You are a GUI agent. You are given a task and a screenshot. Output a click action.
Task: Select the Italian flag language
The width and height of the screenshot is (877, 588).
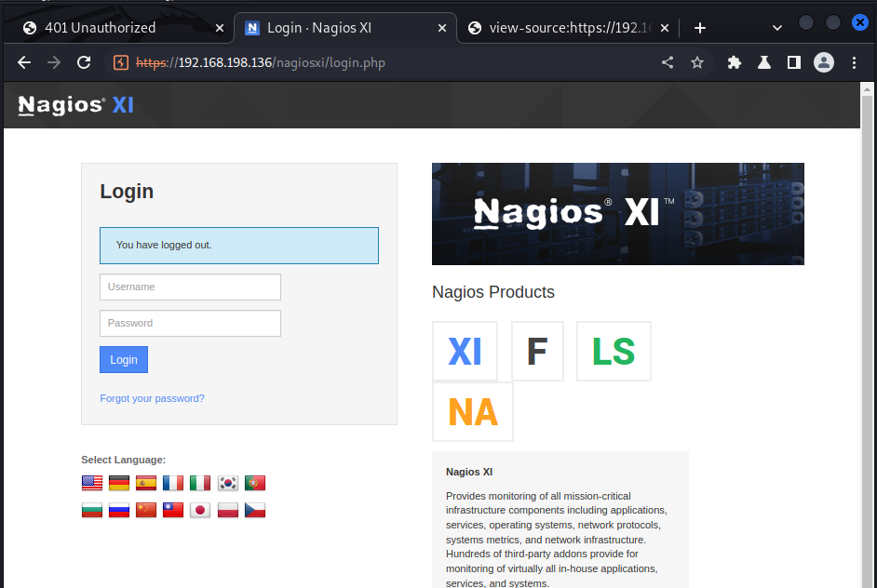coord(200,483)
